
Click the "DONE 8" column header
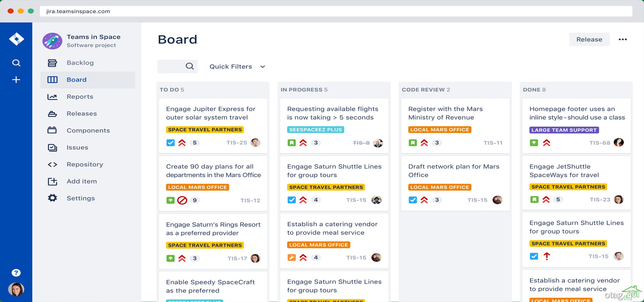pos(534,90)
